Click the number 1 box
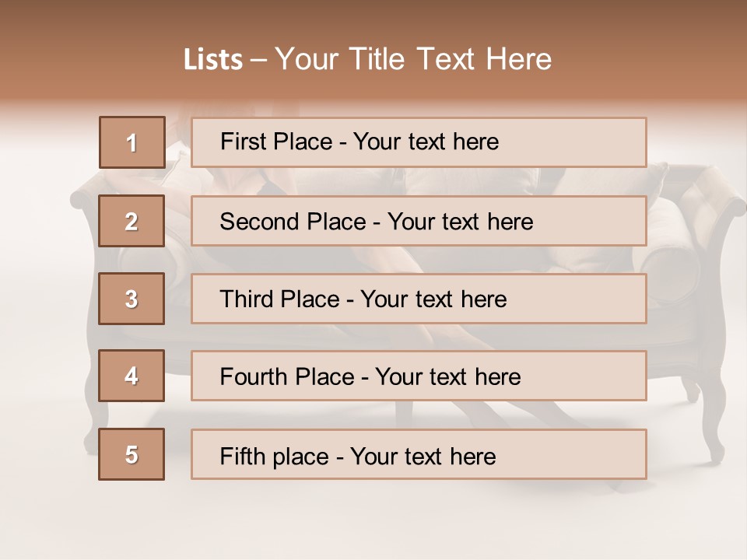747x560 pixels. point(132,142)
